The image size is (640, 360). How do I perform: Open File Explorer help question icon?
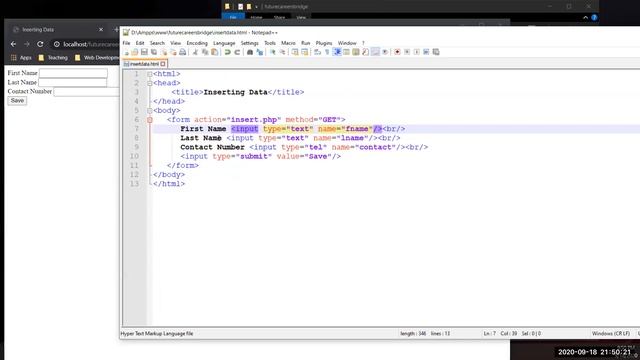click(594, 18)
